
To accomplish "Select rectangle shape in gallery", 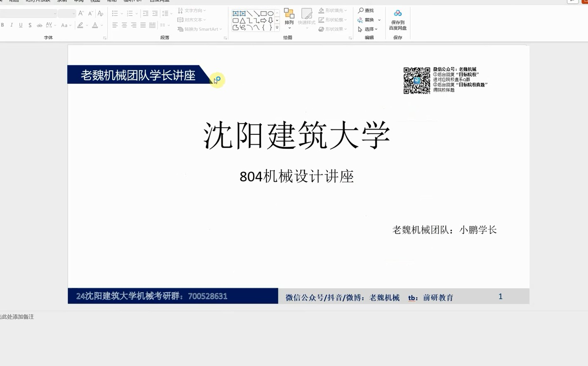I will tap(263, 14).
